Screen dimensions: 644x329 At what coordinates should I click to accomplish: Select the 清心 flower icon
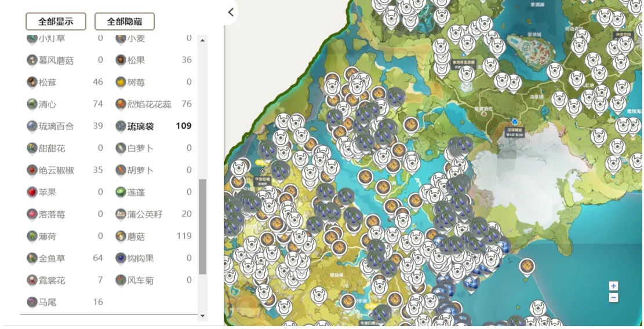pyautogui.click(x=32, y=104)
